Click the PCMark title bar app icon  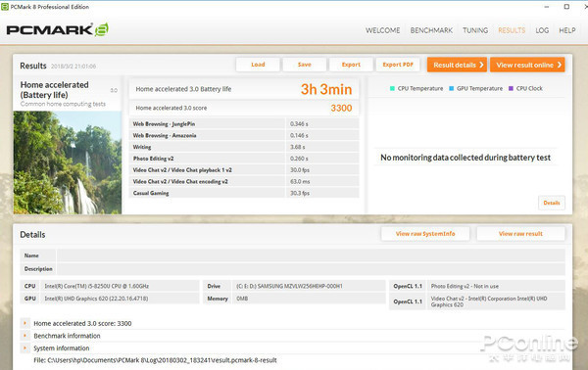point(5,7)
